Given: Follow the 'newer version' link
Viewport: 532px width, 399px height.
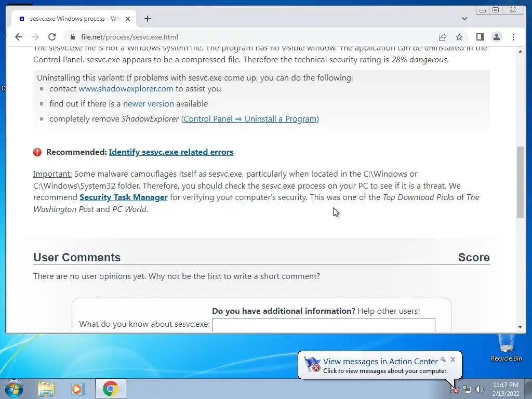Looking at the screenshot, I should click(148, 103).
